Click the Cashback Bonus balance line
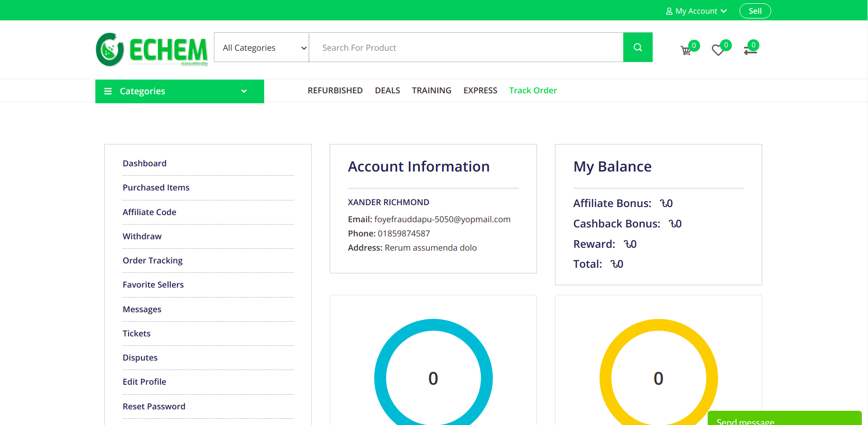The image size is (868, 425). (628, 224)
